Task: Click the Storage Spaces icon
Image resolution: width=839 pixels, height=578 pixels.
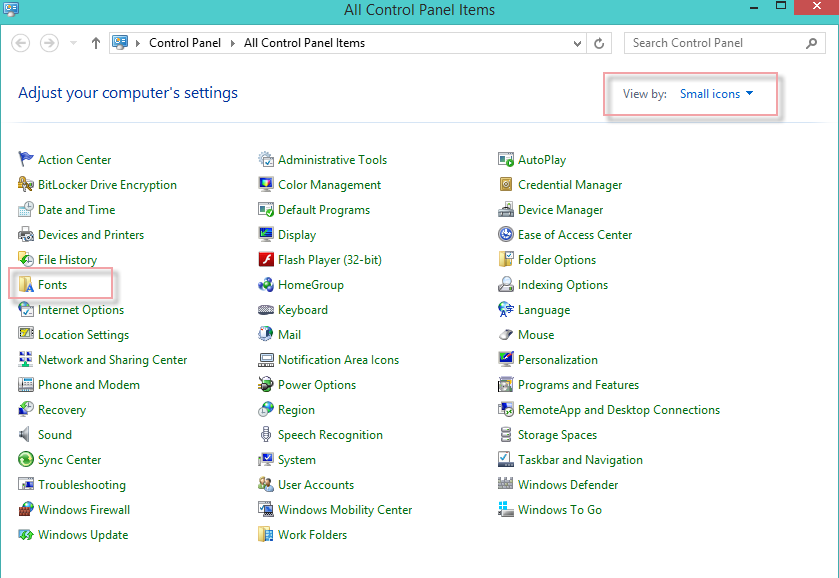Action: coord(506,434)
